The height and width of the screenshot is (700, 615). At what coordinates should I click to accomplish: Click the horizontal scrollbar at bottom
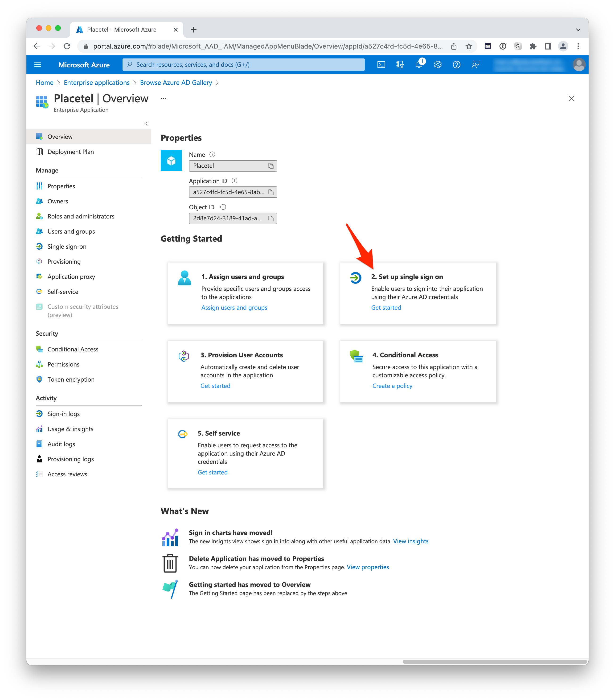[494, 662]
